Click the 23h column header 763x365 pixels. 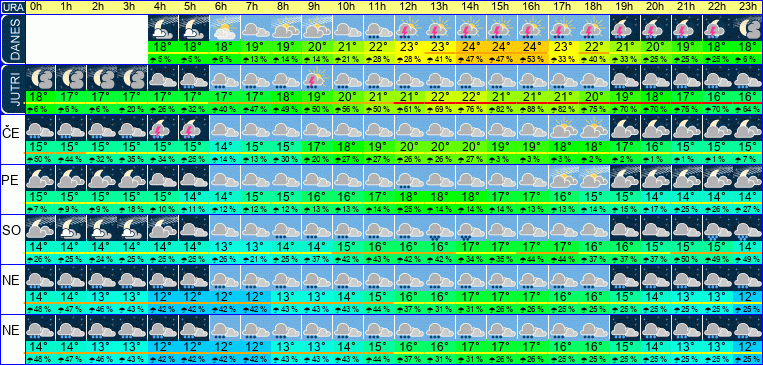pos(747,7)
